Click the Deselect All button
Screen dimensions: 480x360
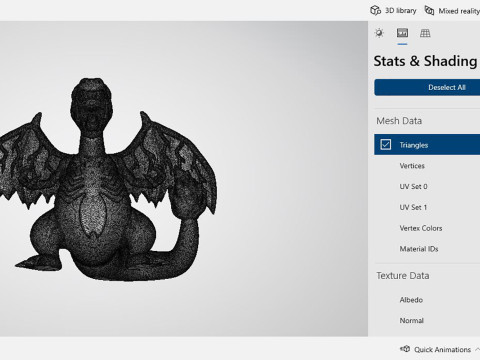click(427, 87)
